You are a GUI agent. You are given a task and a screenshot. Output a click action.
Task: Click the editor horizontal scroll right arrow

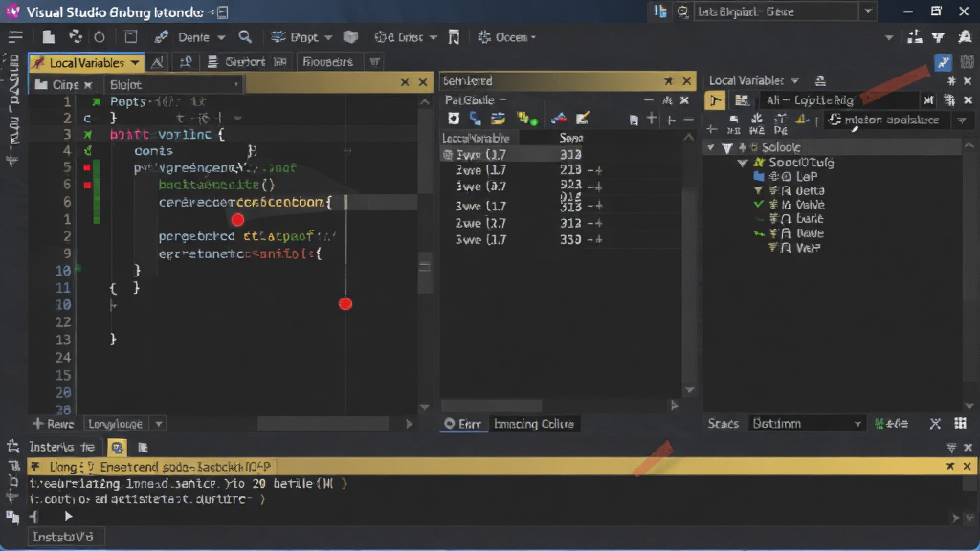(410, 424)
